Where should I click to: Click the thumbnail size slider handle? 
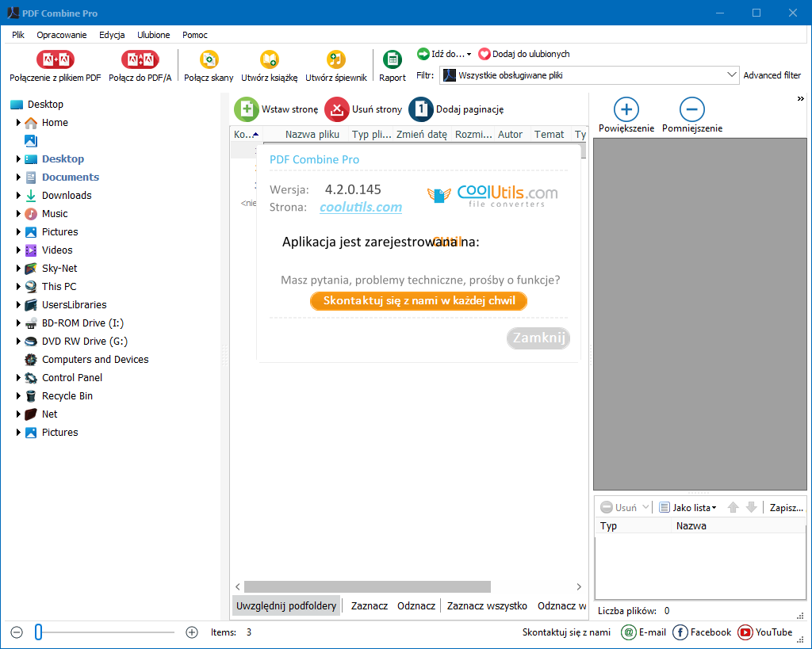pyautogui.click(x=38, y=632)
